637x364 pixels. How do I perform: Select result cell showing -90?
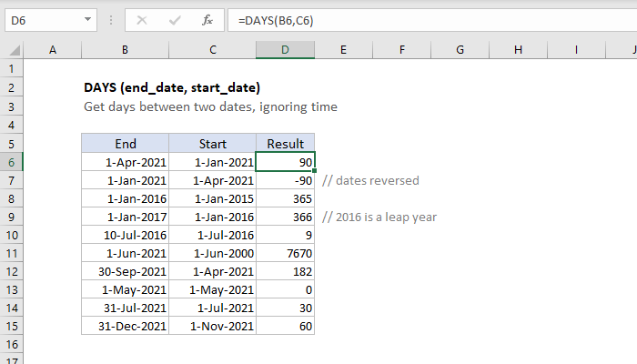pyautogui.click(x=285, y=180)
